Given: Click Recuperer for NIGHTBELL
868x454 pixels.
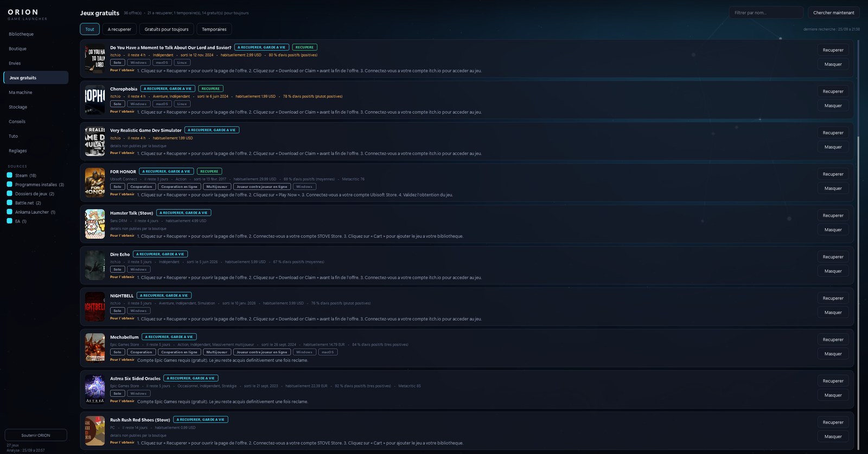Looking at the screenshot, I should (833, 298).
